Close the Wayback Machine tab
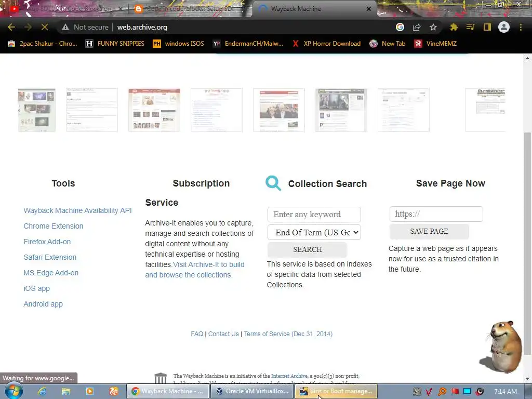532x399 pixels. click(369, 9)
